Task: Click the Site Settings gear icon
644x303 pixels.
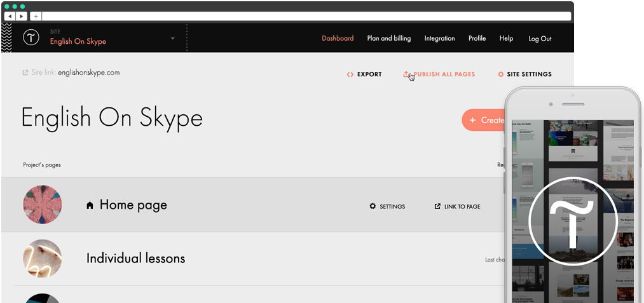Action: coord(501,74)
